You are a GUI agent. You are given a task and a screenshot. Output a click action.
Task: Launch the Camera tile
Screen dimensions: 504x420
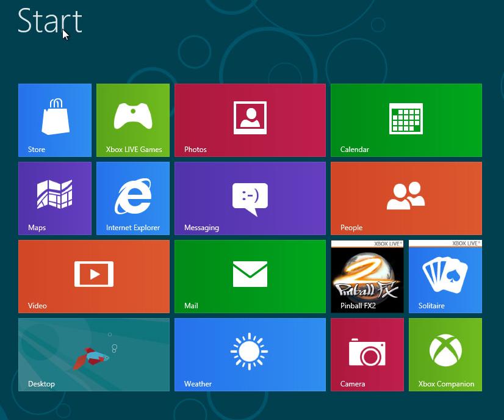click(x=367, y=354)
